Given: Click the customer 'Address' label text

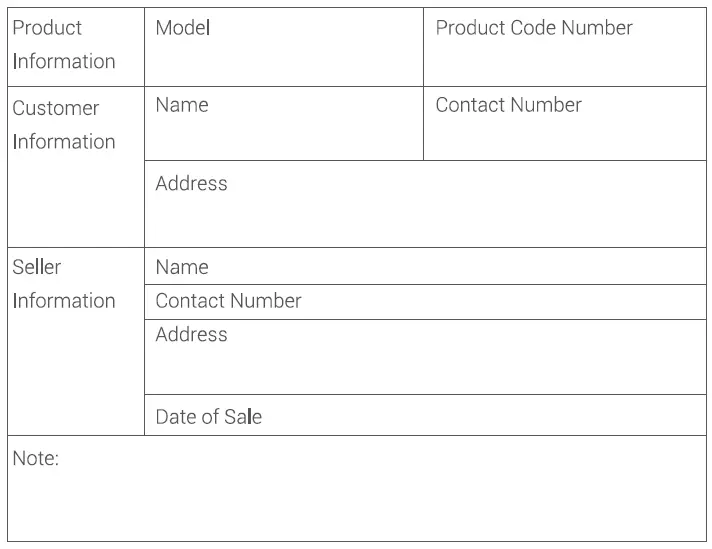Looking at the screenshot, I should (191, 184).
